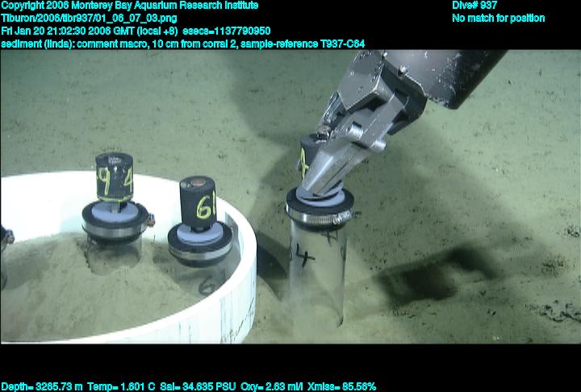Image resolution: width=581 pixels, height=392 pixels.
Task: Click the Monterey Bay Aquarium copyright line
Action: point(130,6)
